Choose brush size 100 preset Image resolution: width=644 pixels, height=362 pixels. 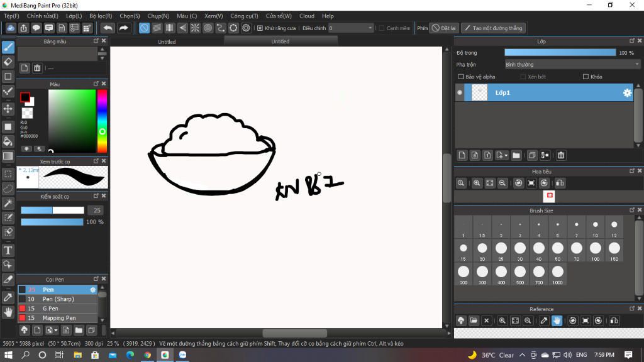595,250
